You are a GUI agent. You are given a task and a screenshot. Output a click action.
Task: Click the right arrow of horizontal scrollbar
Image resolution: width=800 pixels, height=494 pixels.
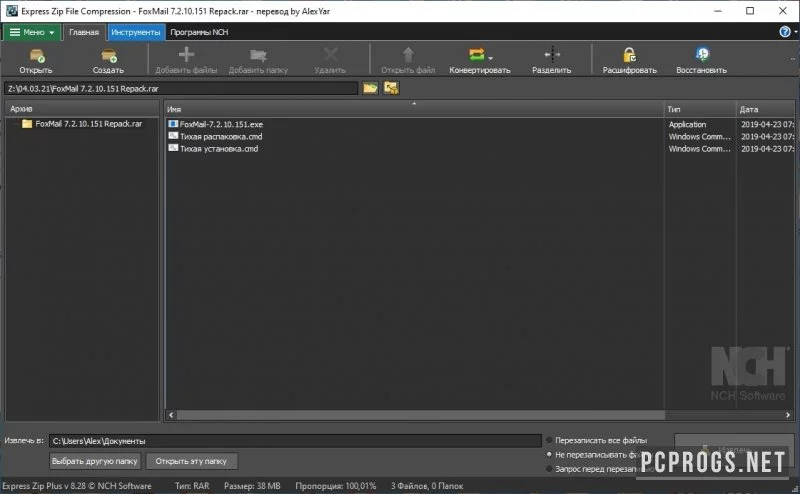coord(788,415)
